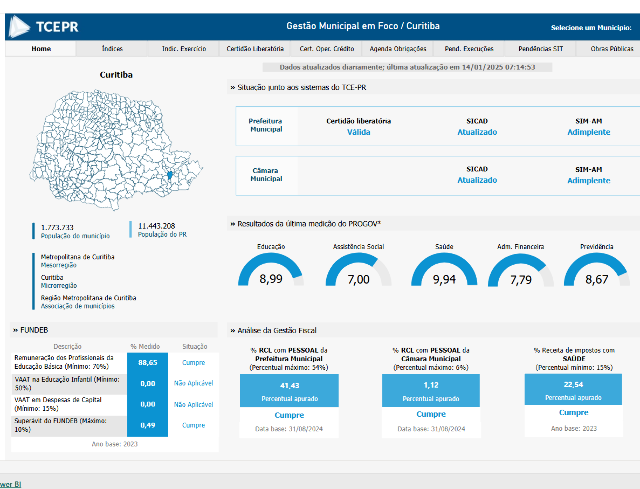Switch to the Certidão Liberatória tab
This screenshot has height=489, width=640.
254,48
